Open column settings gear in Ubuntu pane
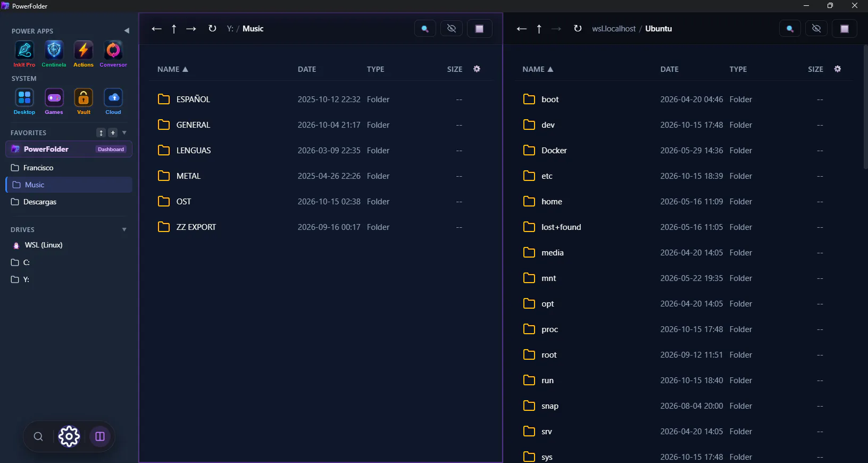The height and width of the screenshot is (463, 868). click(x=838, y=69)
